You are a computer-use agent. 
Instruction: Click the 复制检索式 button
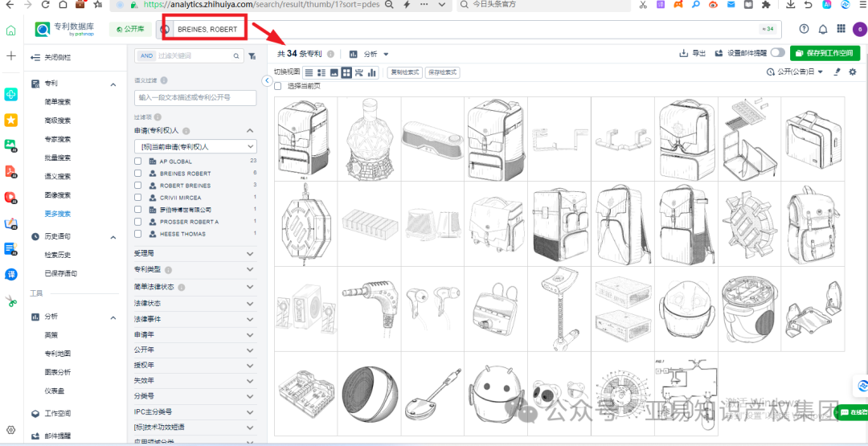tap(404, 72)
